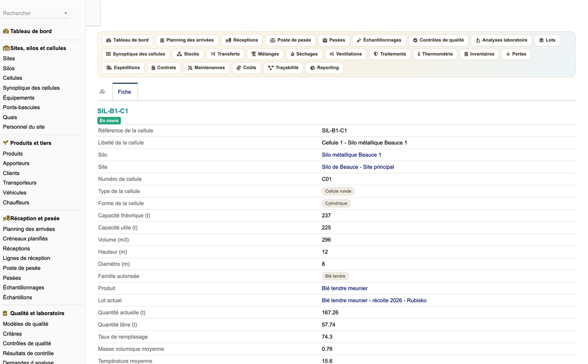The width and height of the screenshot is (588, 364).
Task: Open Coûts toolbar button
Action: (x=246, y=68)
